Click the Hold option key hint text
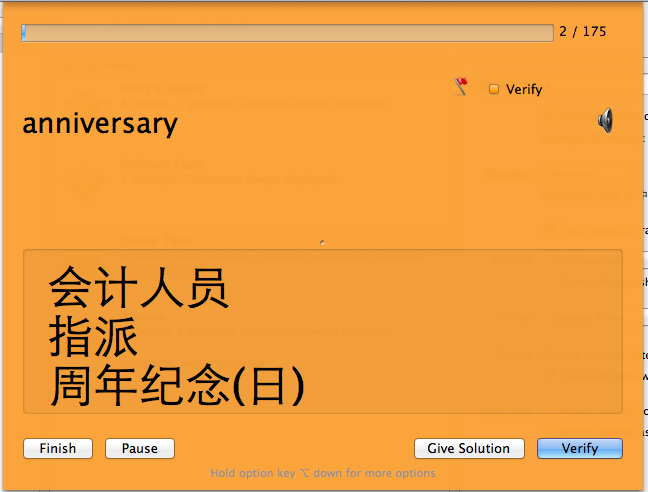 [x=323, y=473]
